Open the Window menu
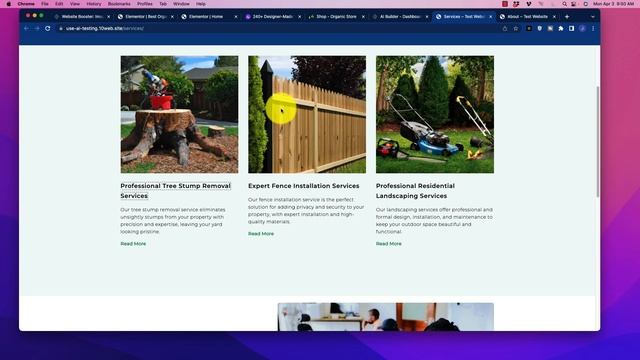 (x=181, y=4)
